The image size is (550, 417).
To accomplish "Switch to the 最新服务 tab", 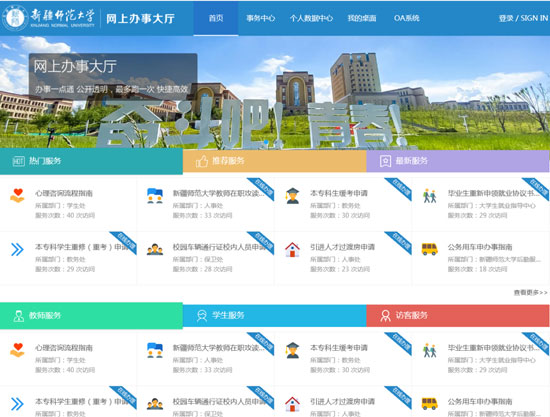I will pyautogui.click(x=458, y=161).
